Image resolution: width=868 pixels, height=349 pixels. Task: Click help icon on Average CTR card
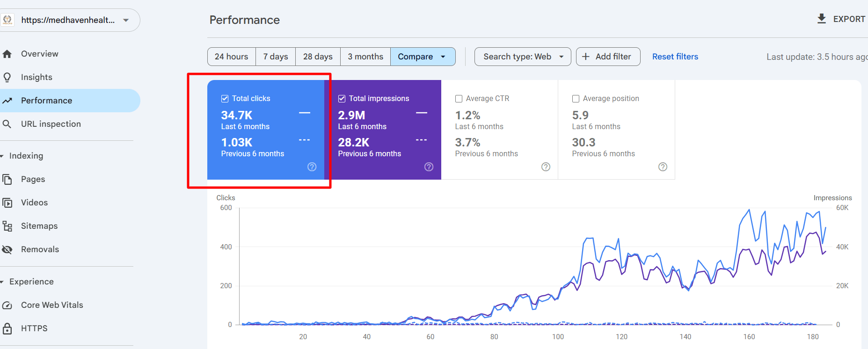point(546,167)
